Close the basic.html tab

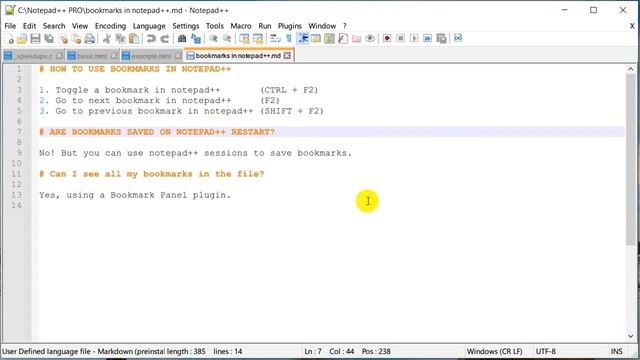[114, 56]
